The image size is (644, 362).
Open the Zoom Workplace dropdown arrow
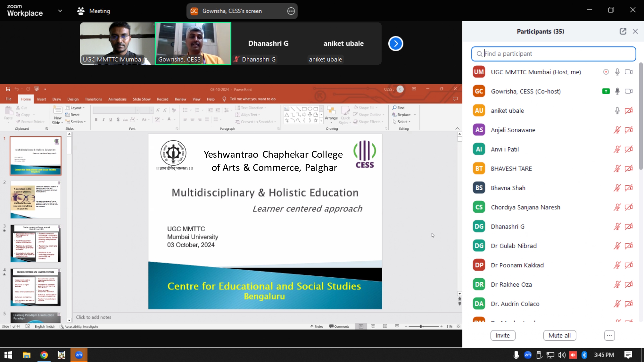(60, 11)
